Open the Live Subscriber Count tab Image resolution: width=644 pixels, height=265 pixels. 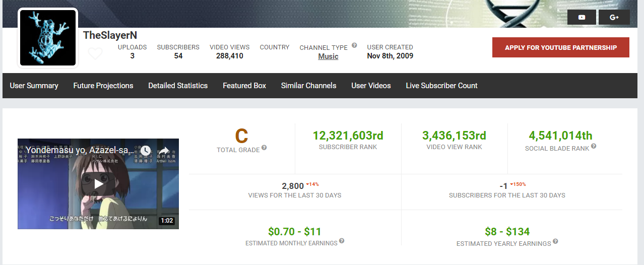(x=442, y=86)
